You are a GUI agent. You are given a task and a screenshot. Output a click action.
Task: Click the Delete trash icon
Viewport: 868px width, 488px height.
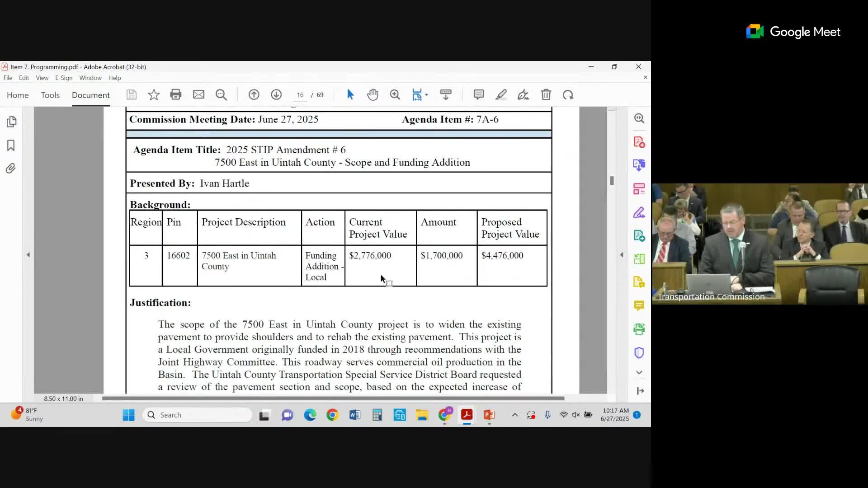[546, 95]
